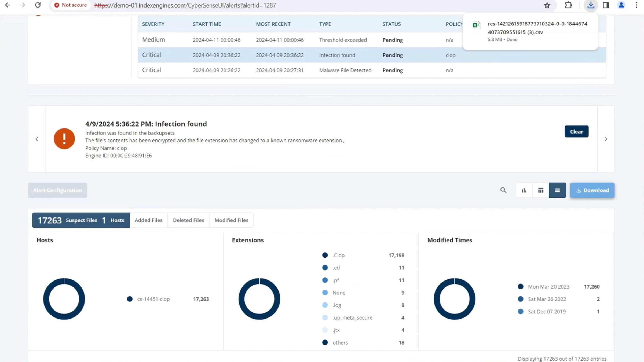Go to previous alert chevron
The width and height of the screenshot is (644, 362).
(37, 139)
